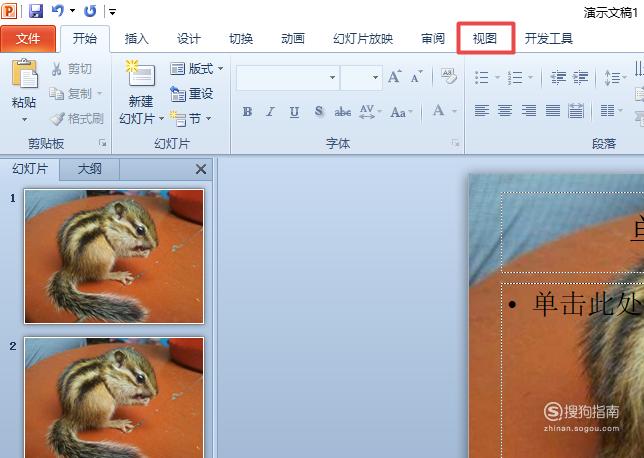Open Customize Quick Access Toolbar dropdown

(x=112, y=12)
